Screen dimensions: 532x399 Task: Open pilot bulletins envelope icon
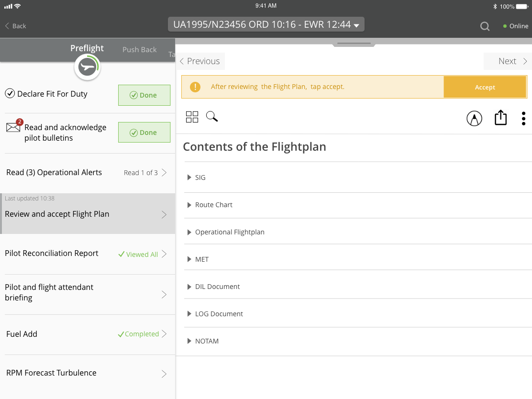pyautogui.click(x=13, y=127)
